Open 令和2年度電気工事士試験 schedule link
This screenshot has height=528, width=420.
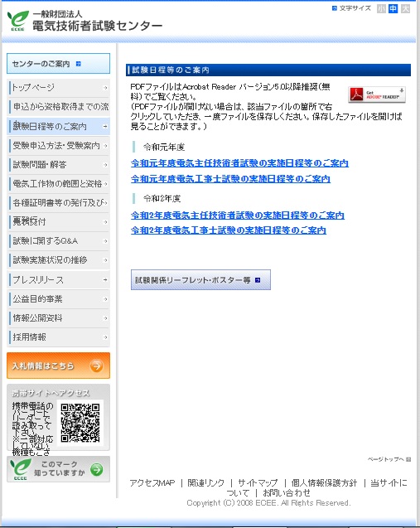pos(229,230)
